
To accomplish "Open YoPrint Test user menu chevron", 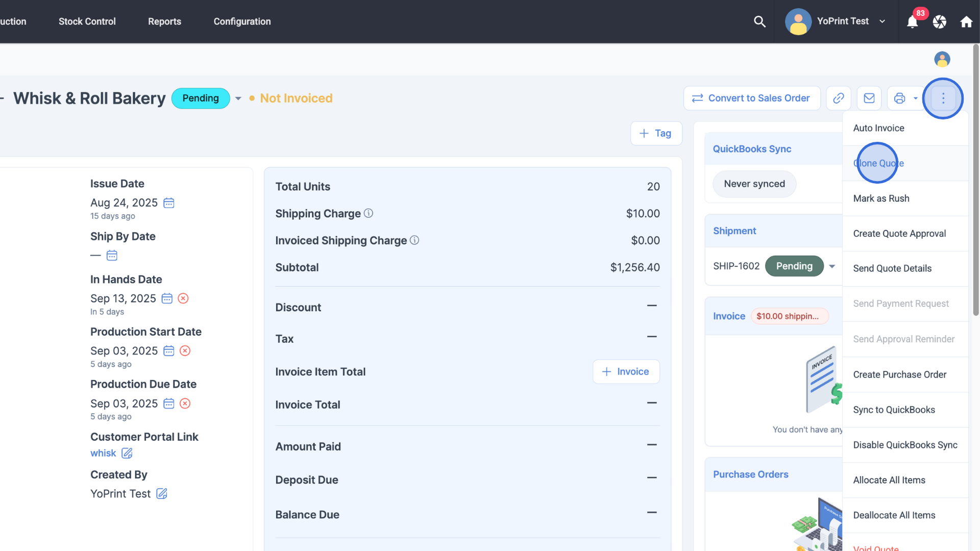I will point(882,21).
